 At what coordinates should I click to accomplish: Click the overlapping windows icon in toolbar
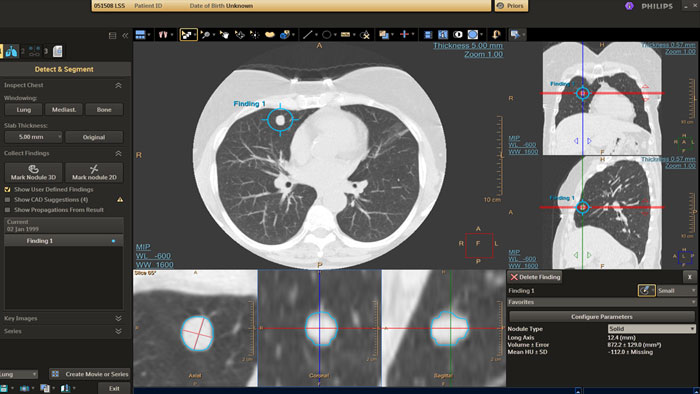pyautogui.click(x=383, y=34)
